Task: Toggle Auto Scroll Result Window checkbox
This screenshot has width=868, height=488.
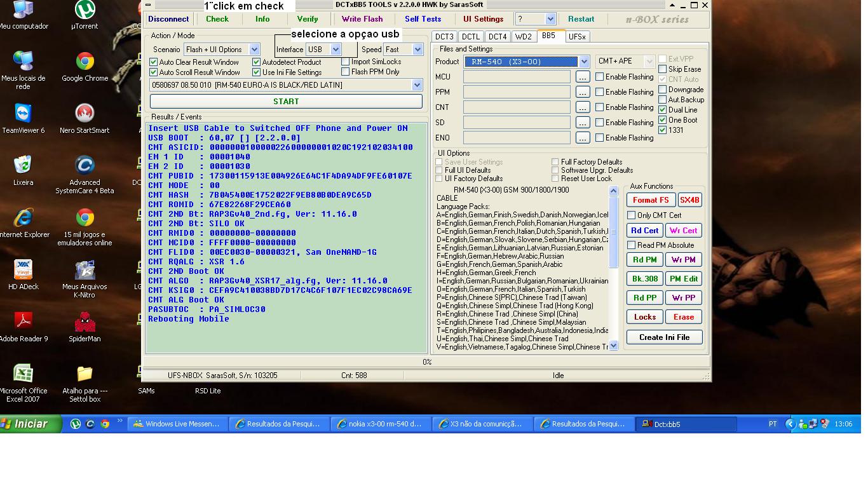Action: pyautogui.click(x=153, y=72)
